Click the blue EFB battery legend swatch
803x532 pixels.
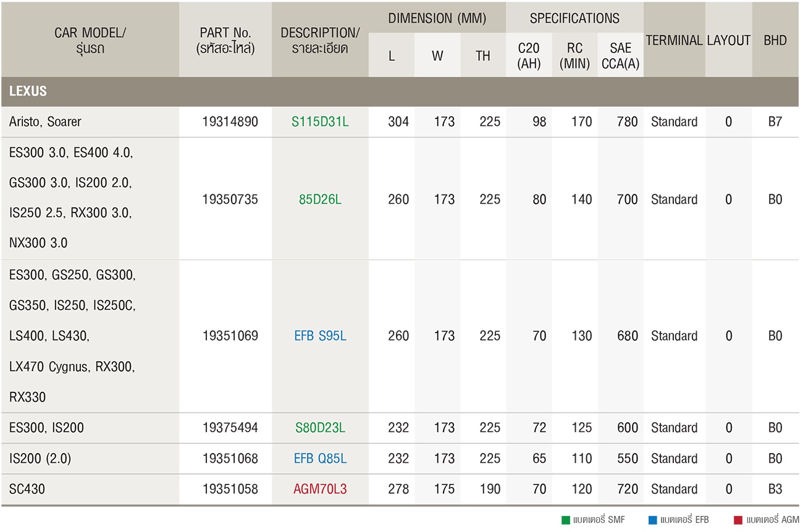click(x=652, y=520)
